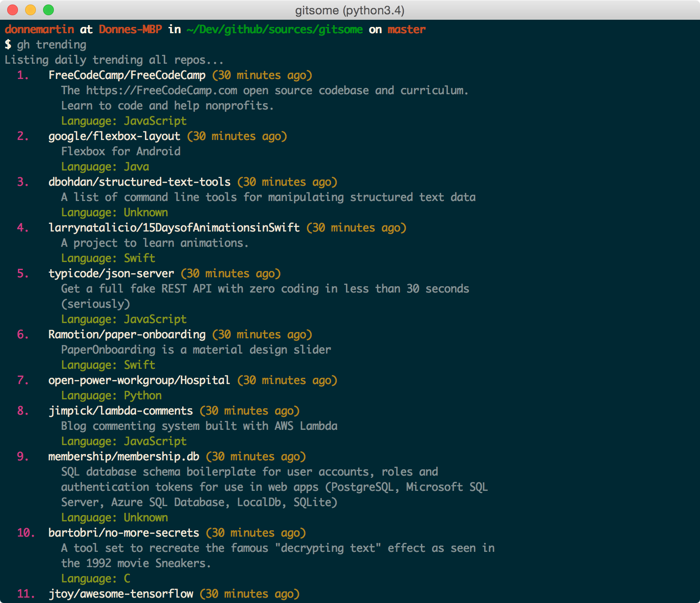Click 'Language: JavaScript' under FreeCodeCamp
The height and width of the screenshot is (603, 700).
[124, 121]
